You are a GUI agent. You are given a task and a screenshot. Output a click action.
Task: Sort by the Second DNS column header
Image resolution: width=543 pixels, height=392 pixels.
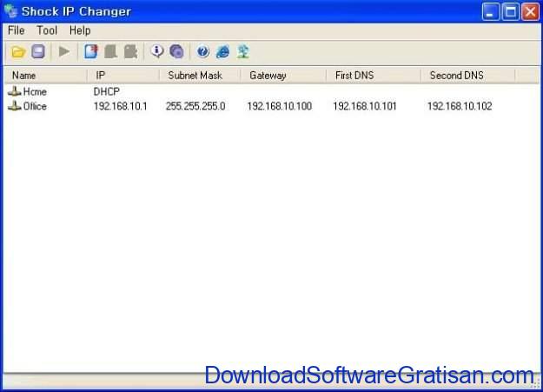pyautogui.click(x=468, y=76)
